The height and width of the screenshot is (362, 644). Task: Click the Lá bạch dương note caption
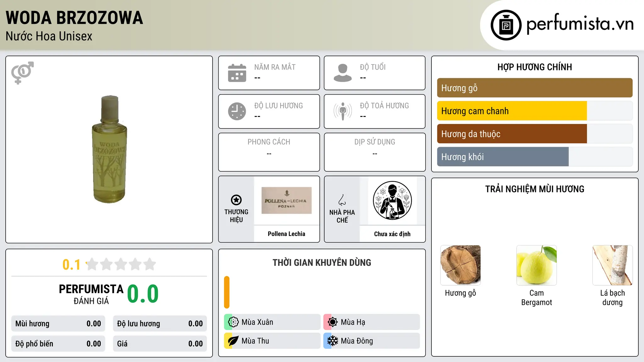tap(613, 298)
